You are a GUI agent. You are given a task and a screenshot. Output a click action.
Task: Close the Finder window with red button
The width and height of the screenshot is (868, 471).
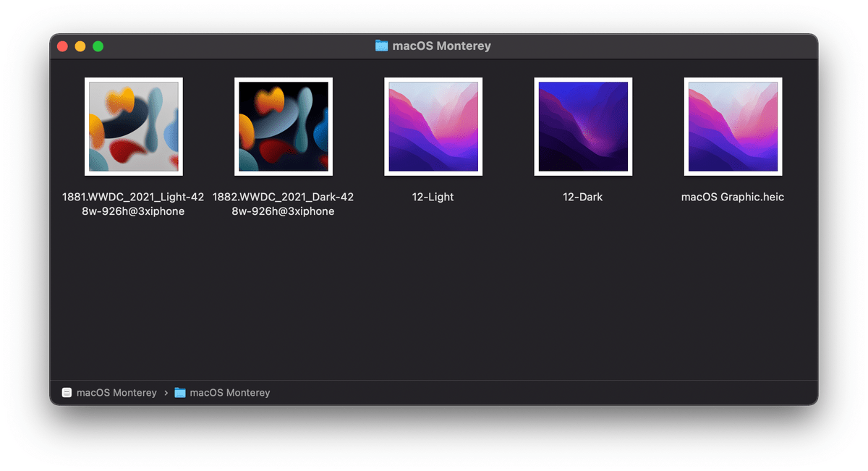tap(62, 46)
